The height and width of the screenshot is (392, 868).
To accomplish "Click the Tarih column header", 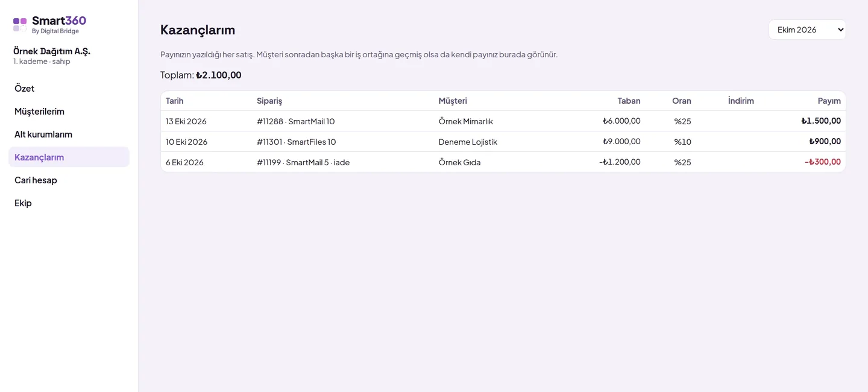I will pyautogui.click(x=175, y=101).
